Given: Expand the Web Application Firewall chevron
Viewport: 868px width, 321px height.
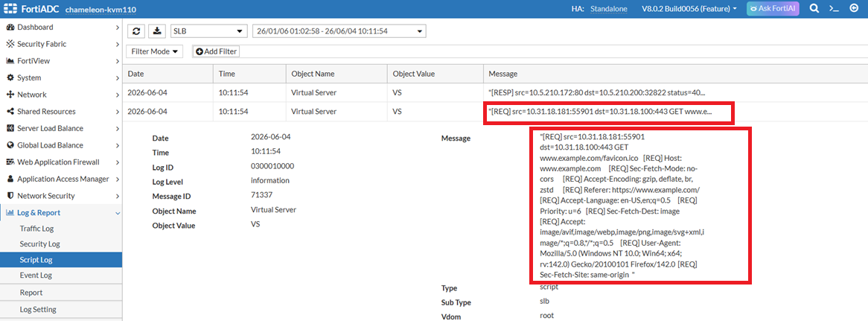Looking at the screenshot, I should (118, 162).
